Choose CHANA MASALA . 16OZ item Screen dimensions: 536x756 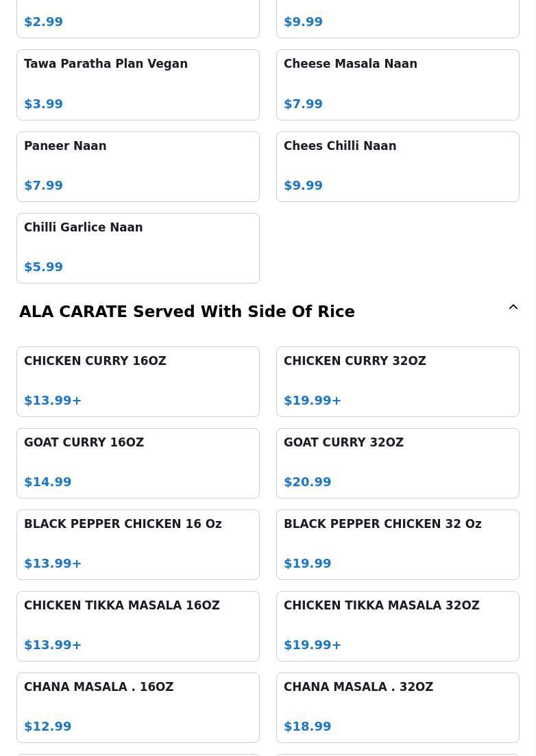pyautogui.click(x=138, y=707)
